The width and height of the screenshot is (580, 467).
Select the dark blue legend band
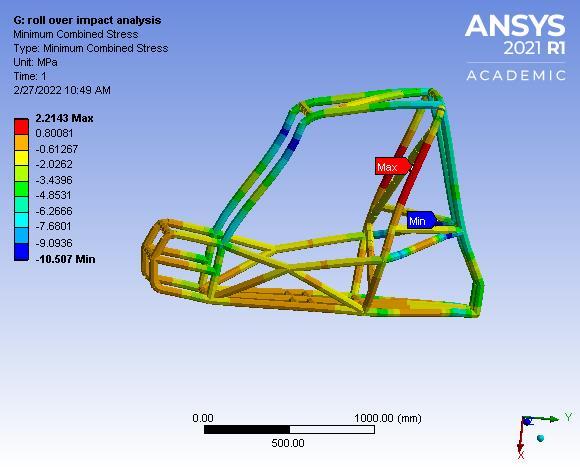(x=21, y=252)
